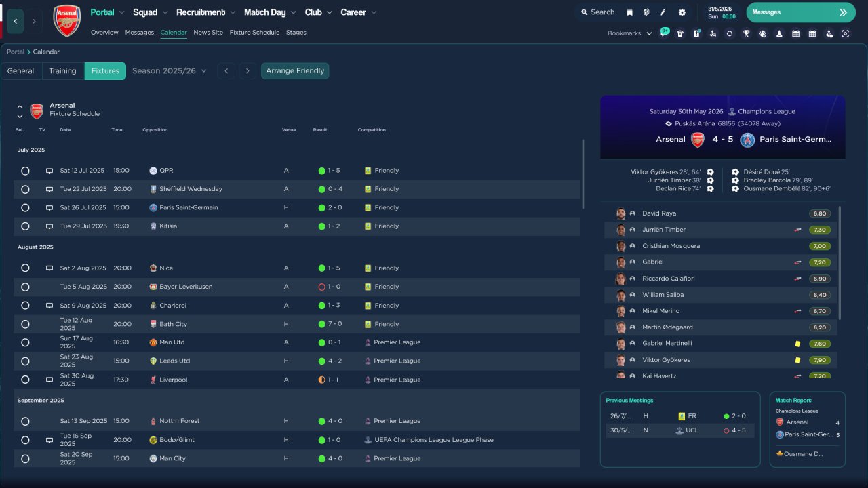
Task: Click the fixture list vertical scrollbar
Action: coord(583,174)
